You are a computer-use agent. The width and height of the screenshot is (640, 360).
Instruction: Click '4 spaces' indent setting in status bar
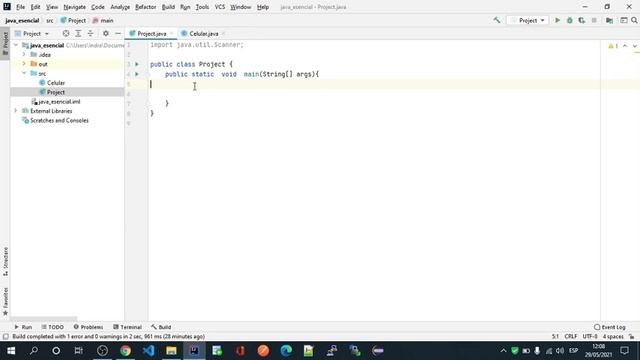613,337
